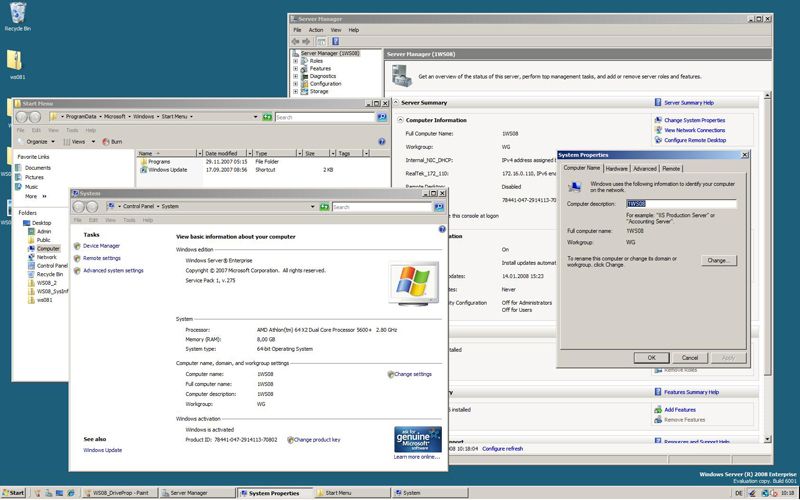Viewport: 800px width, 500px height.
Task: Click Back button in Start Menu explorer window
Action: pos(22,117)
